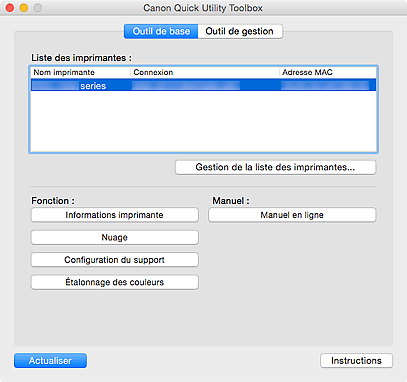Minimize the window with the yellow button
This screenshot has height=382, width=407.
click(24, 8)
